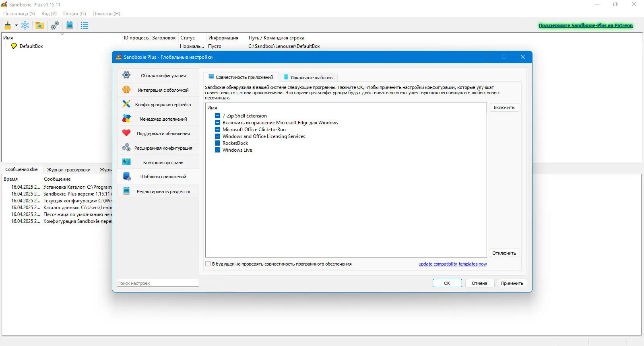Viewport: 644px width, 346px height.
Task: Click the ID процесса column header
Action: click(x=136, y=37)
